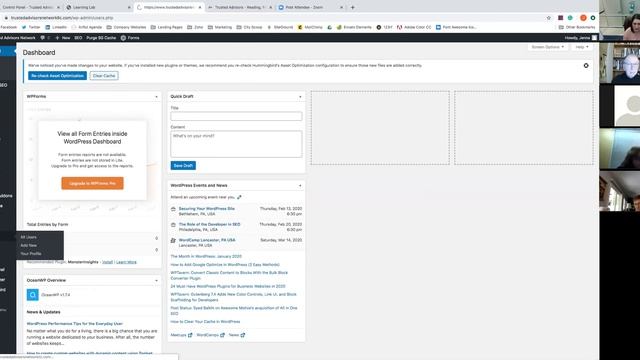This screenshot has height=360, width=640.
Task: Open the Company Websites bookmarks folder
Action: (x=126, y=27)
